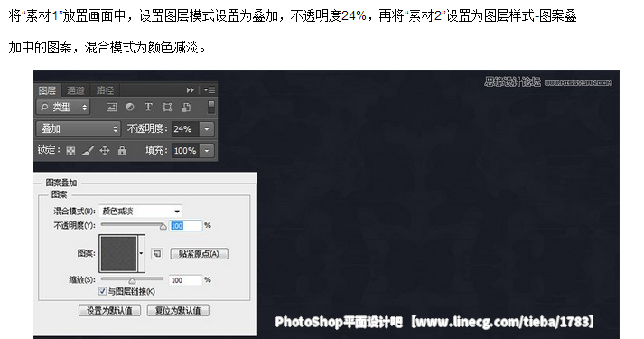Switch to the 路径 tab
This screenshot has width=644, height=339.
[105, 90]
